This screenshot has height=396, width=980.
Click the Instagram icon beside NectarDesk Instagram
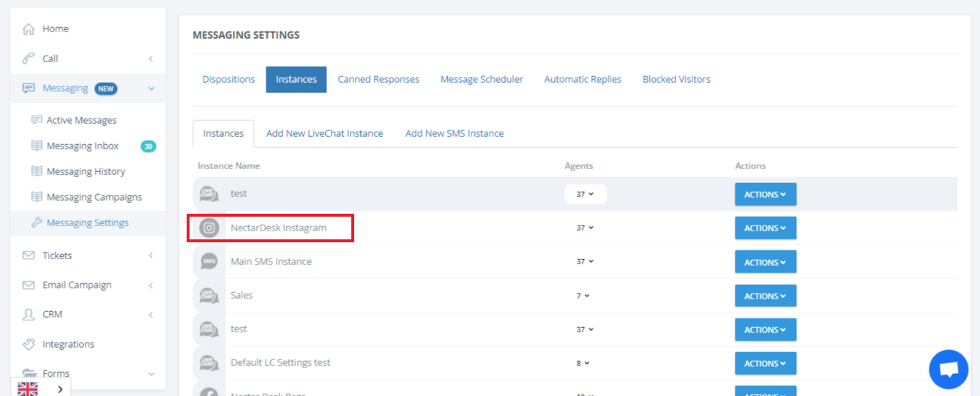209,228
